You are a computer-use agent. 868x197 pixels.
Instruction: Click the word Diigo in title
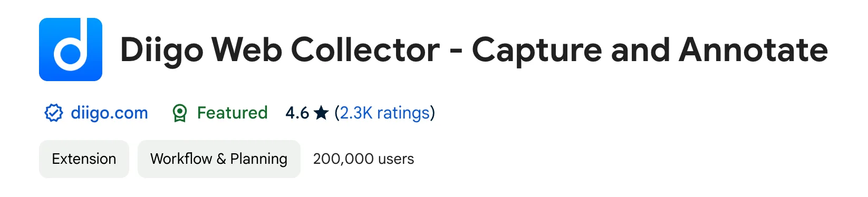coord(162,51)
